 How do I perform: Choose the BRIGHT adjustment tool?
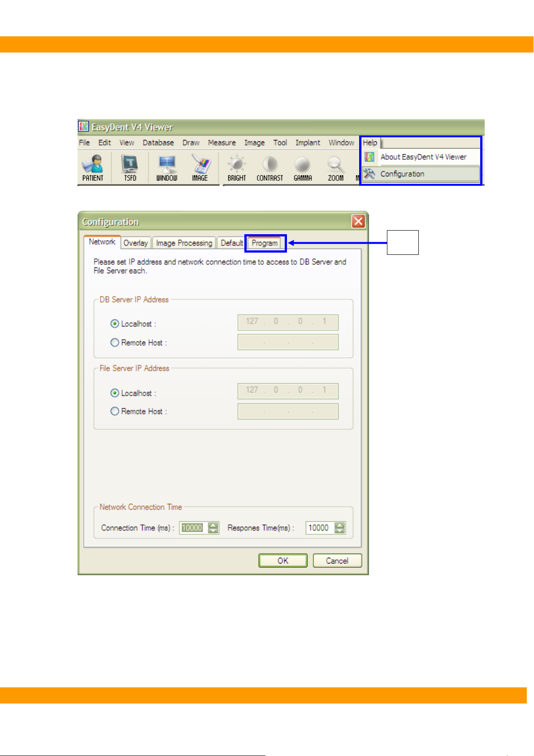(x=237, y=168)
